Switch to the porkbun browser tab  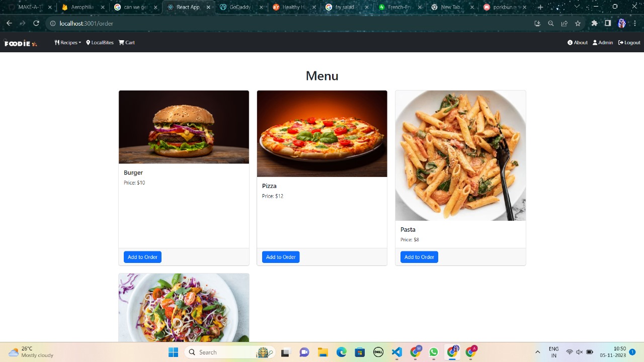(x=505, y=7)
